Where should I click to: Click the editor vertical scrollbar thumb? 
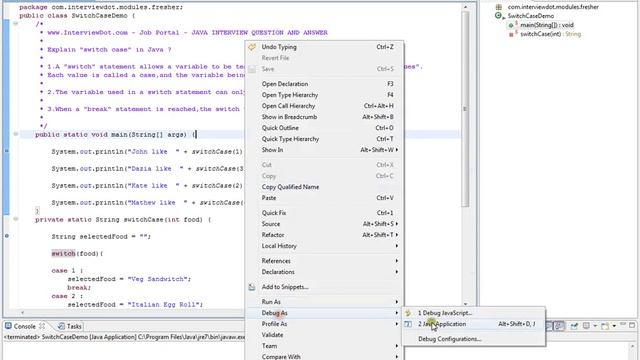[465, 109]
